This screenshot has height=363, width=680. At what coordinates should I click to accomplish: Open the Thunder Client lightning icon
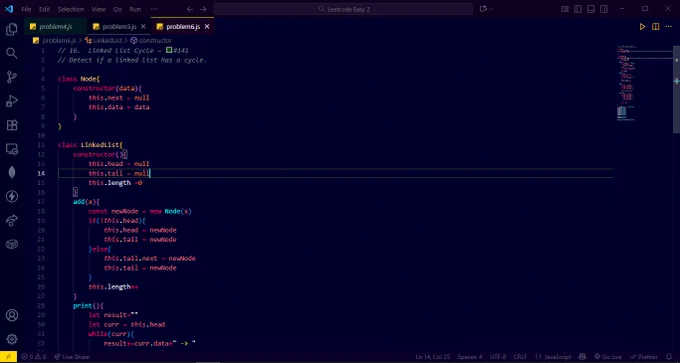(12, 196)
